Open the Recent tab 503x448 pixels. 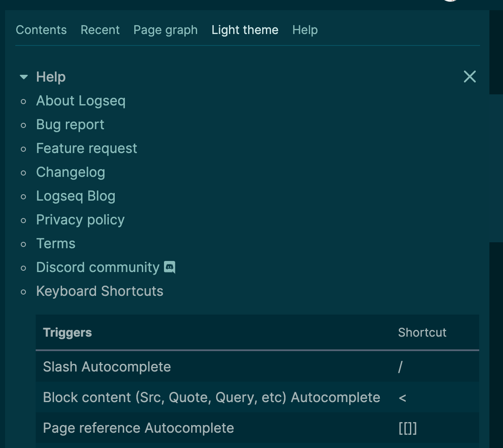coord(100,30)
